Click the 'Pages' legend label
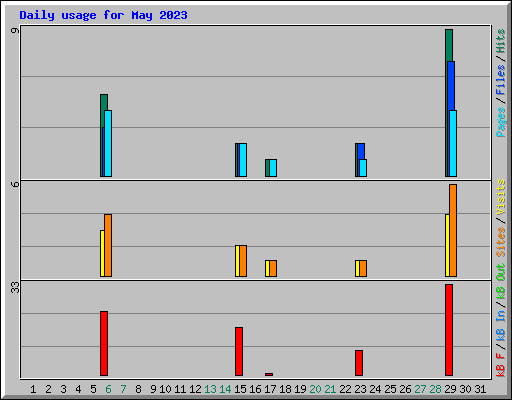 (501, 122)
